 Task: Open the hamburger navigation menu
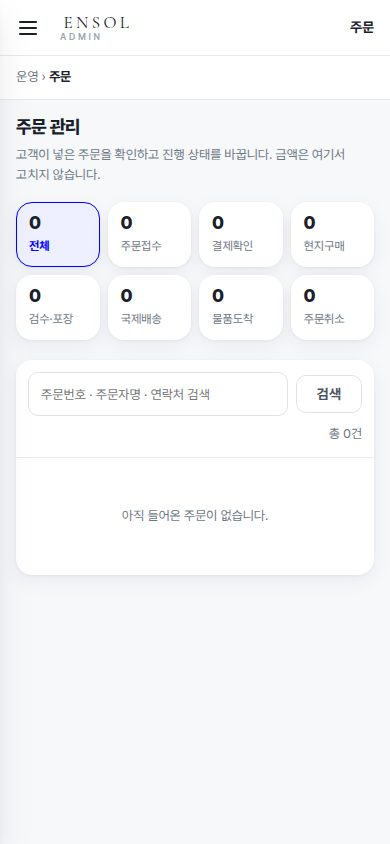point(28,28)
